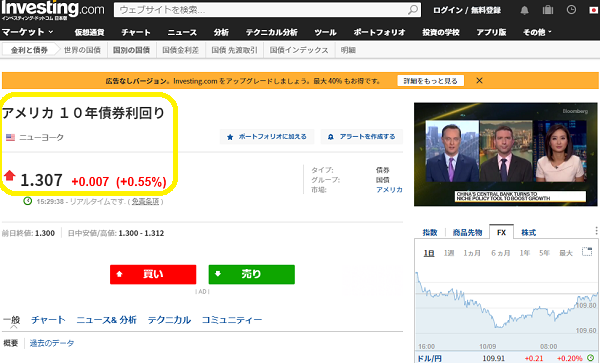Open the ツール menu
This screenshot has width=600, height=363.
325,33
